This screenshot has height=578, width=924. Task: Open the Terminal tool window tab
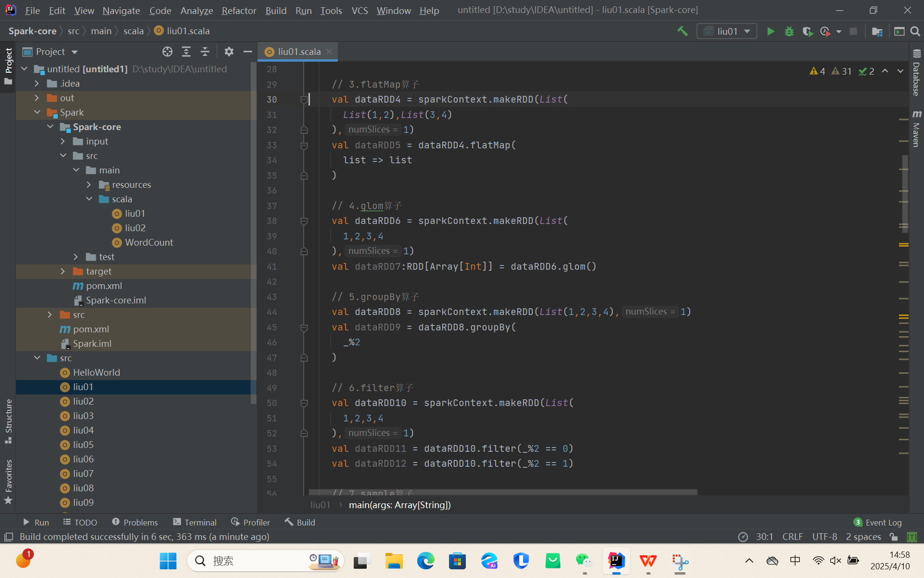195,522
